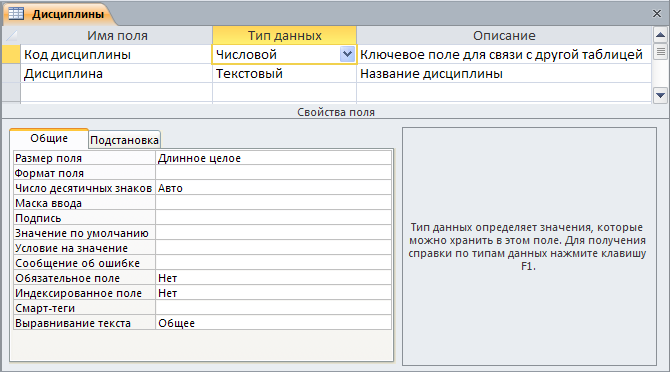Select the Общие tab
Viewport: 670px width, 372px height.
pos(49,138)
